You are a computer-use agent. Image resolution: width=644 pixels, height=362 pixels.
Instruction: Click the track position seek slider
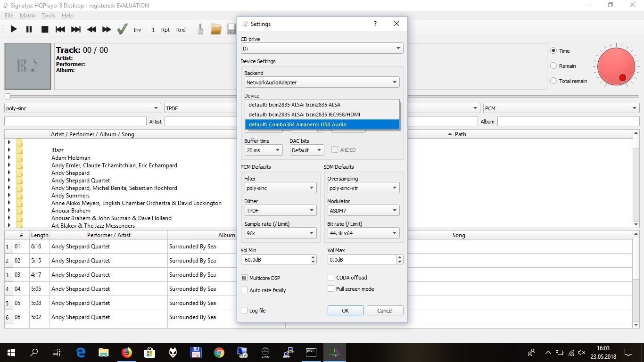tap(8, 96)
